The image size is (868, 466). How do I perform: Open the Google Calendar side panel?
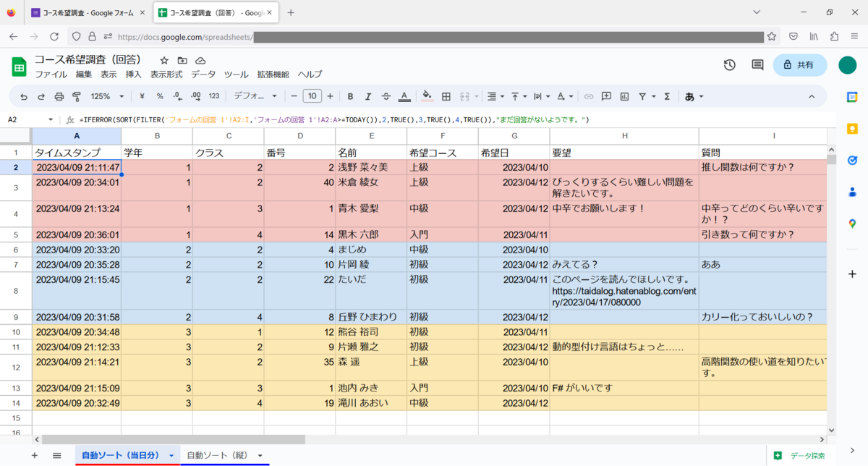(852, 97)
